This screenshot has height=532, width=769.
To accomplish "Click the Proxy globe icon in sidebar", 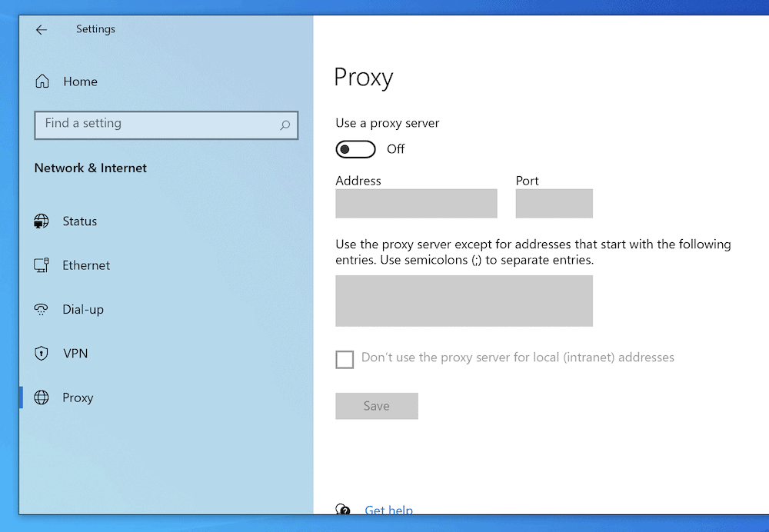I will pyautogui.click(x=42, y=398).
